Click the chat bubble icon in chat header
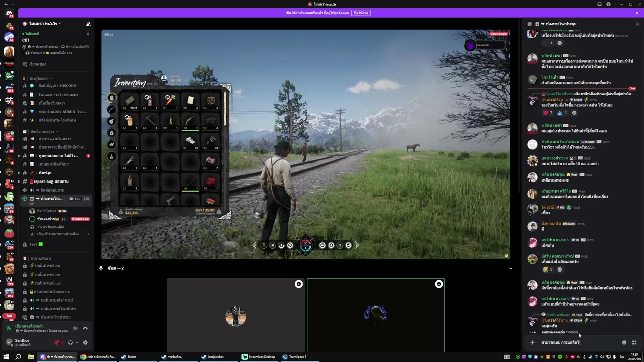644x362 pixels. (529, 24)
